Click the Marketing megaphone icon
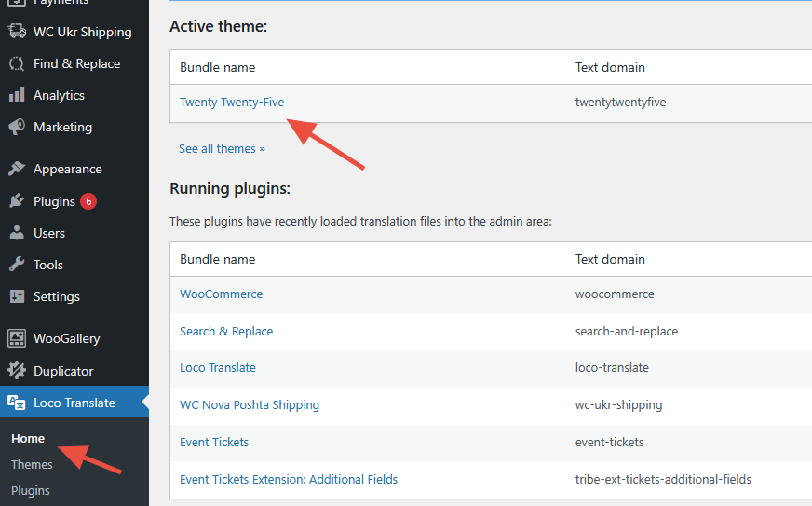The width and height of the screenshot is (812, 506). click(17, 127)
